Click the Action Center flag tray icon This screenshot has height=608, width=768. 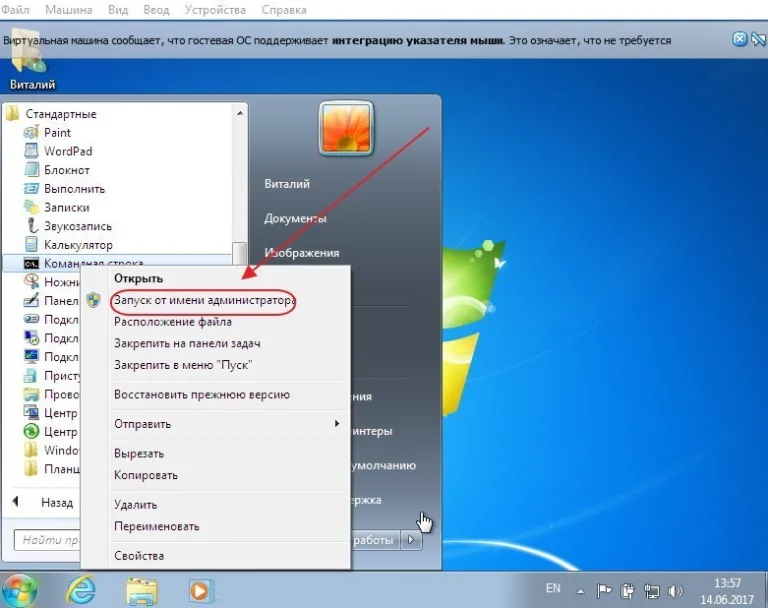(604, 591)
